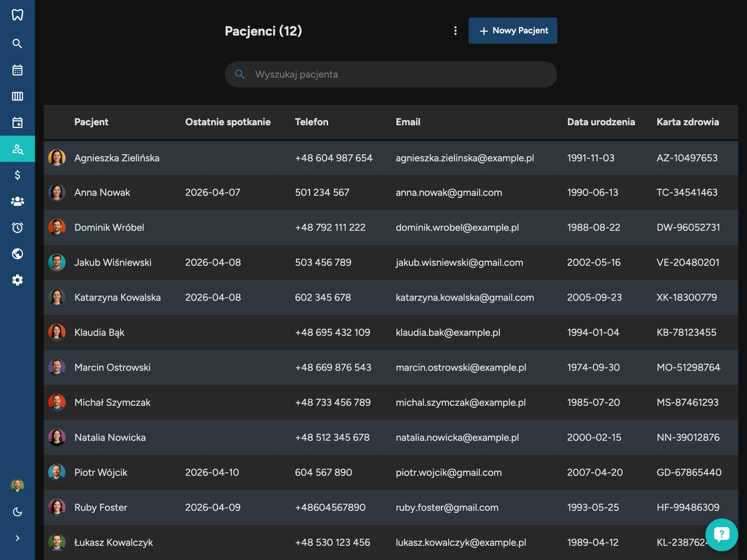Open the alarm clock reminders icon
The width and height of the screenshot is (747, 560).
(17, 228)
